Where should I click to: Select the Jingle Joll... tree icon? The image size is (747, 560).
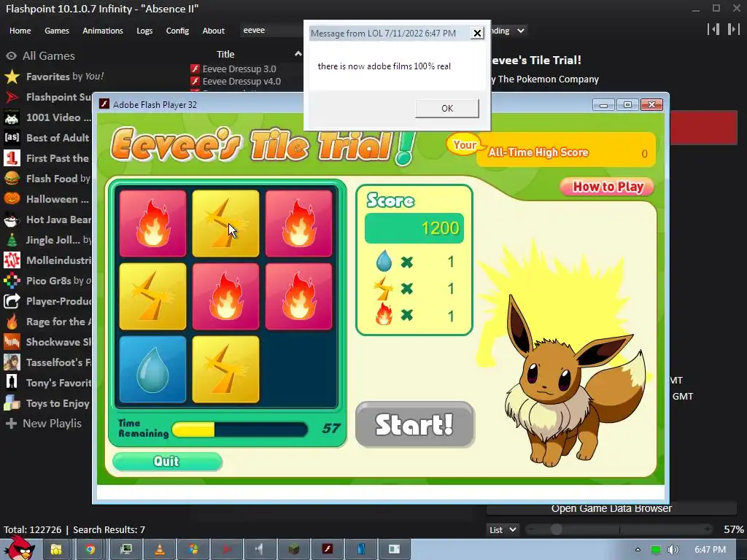12,240
